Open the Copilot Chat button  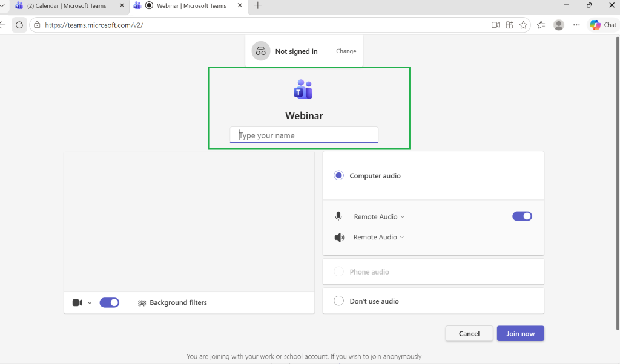pos(604,25)
